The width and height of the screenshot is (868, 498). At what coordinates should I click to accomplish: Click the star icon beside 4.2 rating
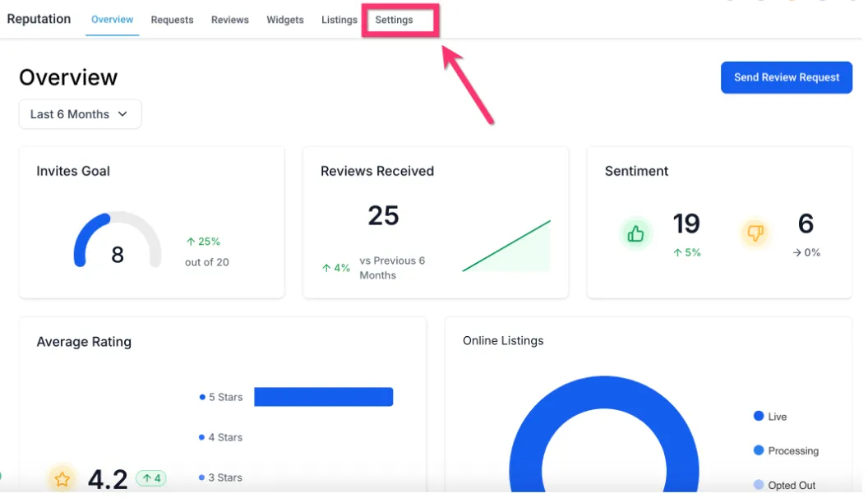click(x=62, y=478)
